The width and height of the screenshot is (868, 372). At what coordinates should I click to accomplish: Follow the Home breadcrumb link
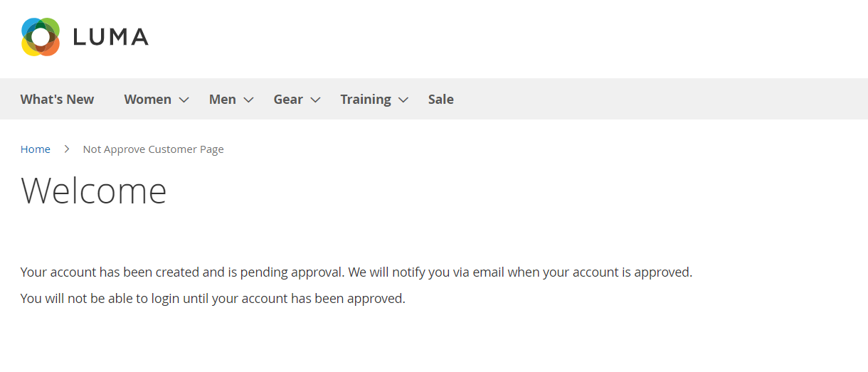click(36, 149)
